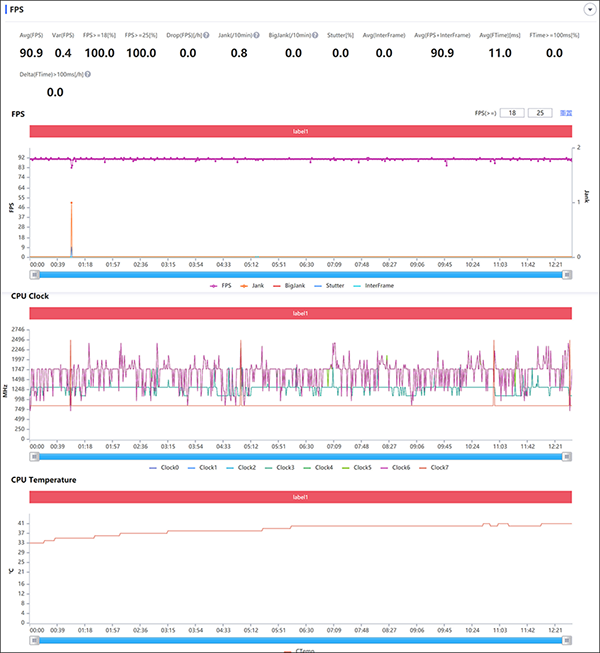Toggle the Stutter legend entry
The image size is (600, 653).
pyautogui.click(x=334, y=285)
